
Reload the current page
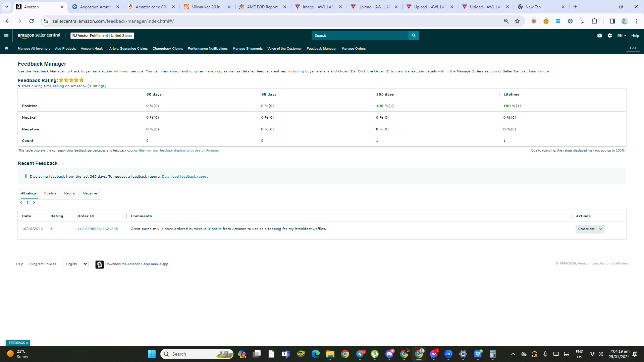click(32, 21)
